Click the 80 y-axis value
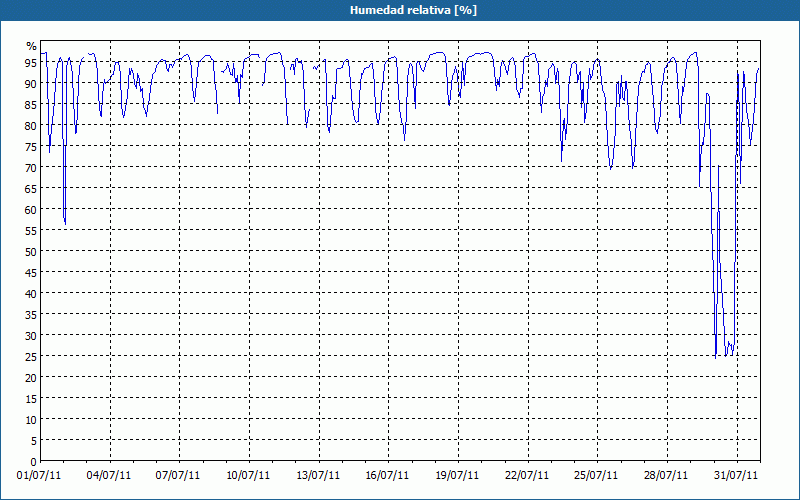Viewport: 800px width, 500px height. point(31,126)
